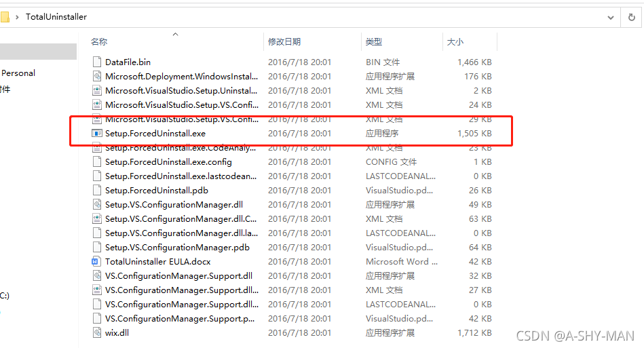Viewport: 644px width, 348px height.
Task: Click the 1,466 KB size value
Action: coord(474,62)
